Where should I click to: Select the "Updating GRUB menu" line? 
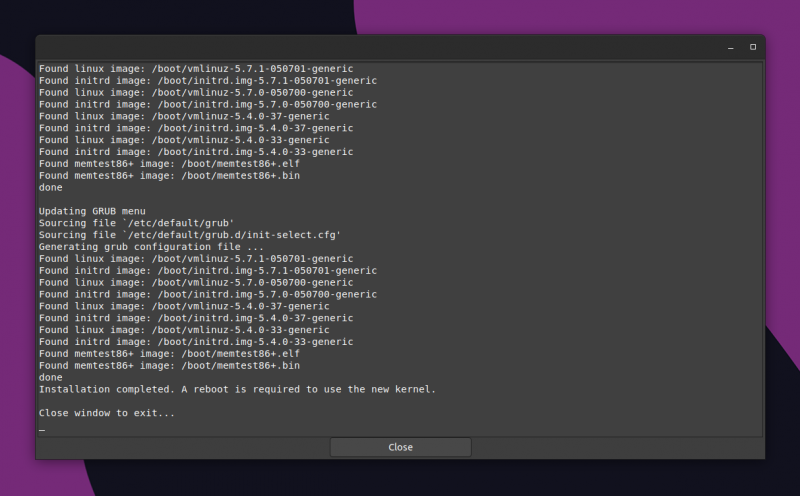92,211
